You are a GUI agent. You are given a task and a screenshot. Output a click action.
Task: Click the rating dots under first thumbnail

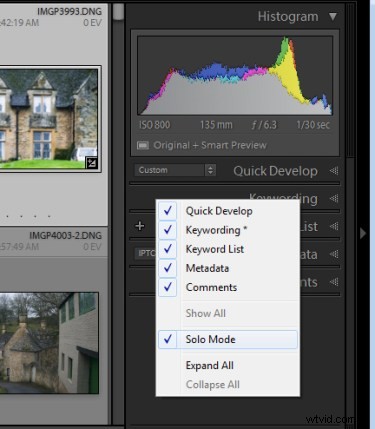pyautogui.click(x=28, y=216)
